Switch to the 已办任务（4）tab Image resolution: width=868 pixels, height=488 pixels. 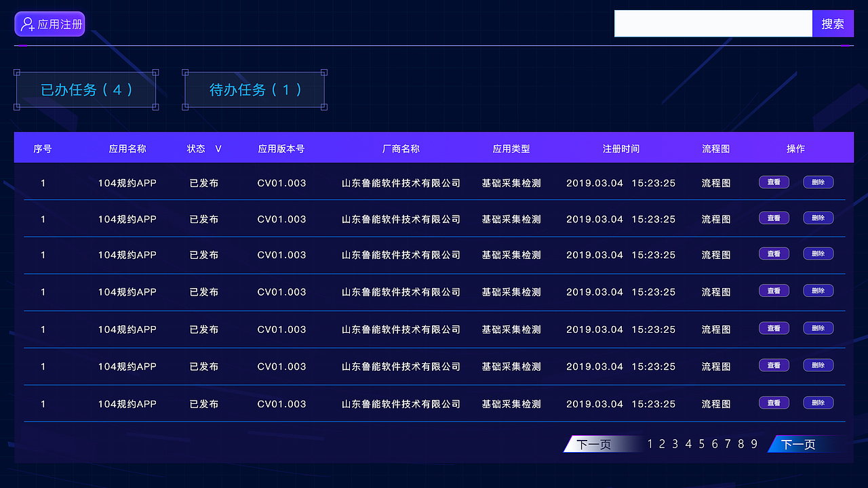(x=85, y=89)
